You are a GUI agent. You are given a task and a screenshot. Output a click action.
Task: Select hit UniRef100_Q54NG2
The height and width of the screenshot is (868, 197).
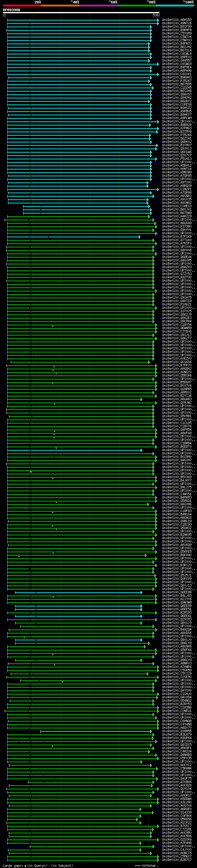(177, 701)
